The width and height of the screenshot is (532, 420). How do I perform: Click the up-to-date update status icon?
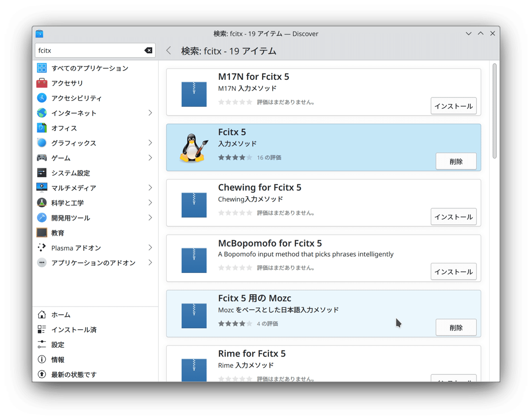click(x=42, y=374)
